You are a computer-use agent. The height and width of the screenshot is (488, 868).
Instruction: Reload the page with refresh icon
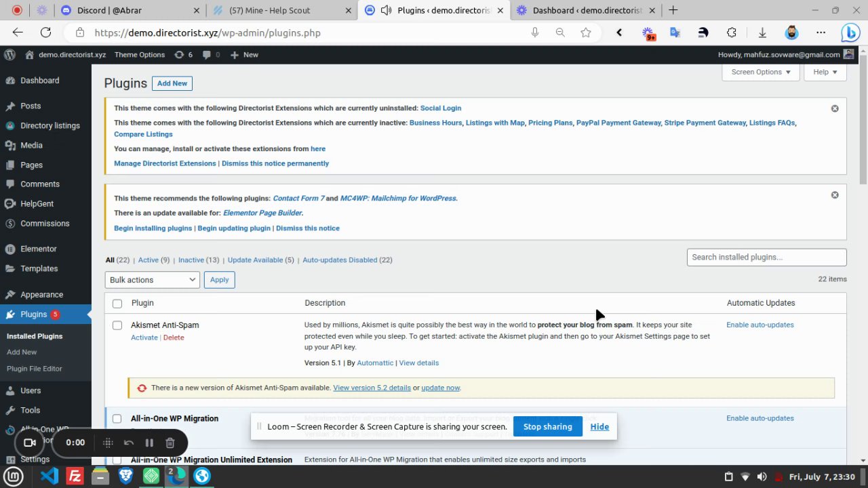(x=45, y=33)
